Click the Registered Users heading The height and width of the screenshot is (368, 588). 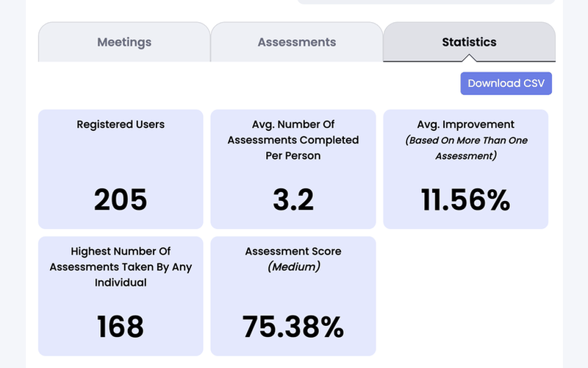coord(121,124)
